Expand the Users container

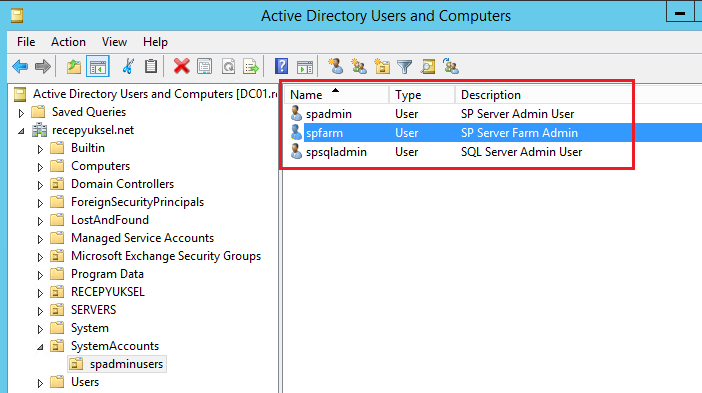coord(40,383)
